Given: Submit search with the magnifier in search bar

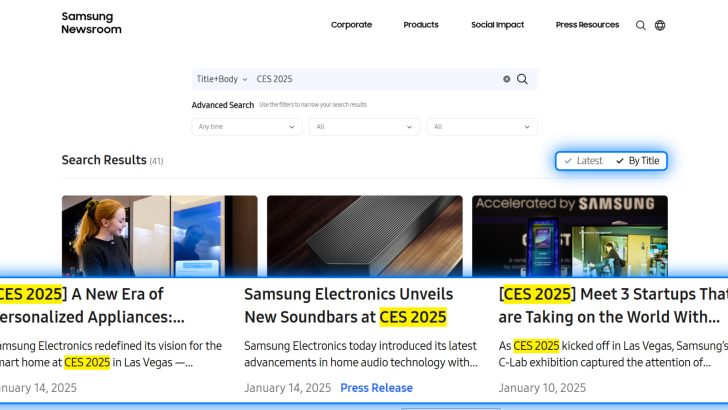Looking at the screenshot, I should click(522, 79).
